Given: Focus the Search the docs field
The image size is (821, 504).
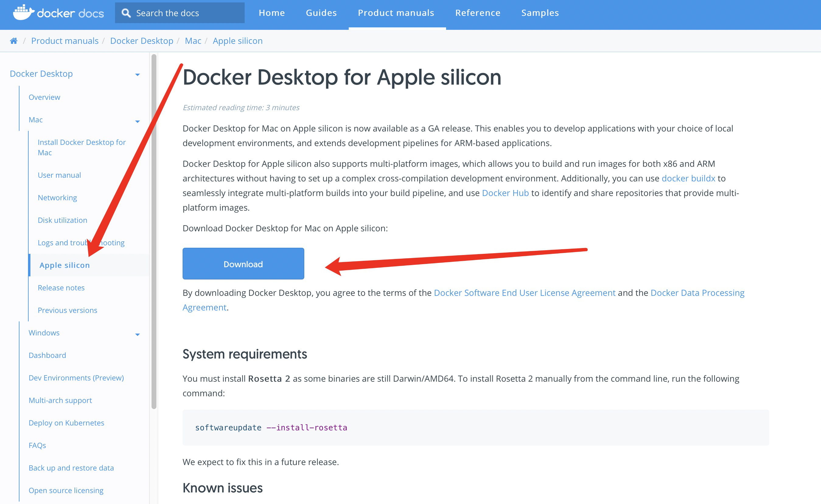Looking at the screenshot, I should point(180,13).
